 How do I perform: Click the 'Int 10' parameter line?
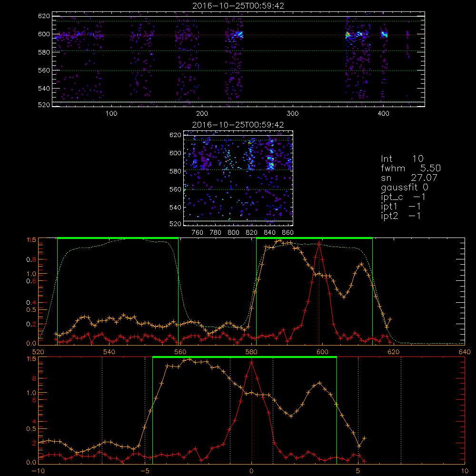(402, 159)
